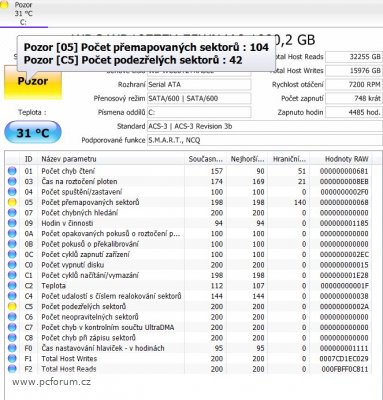Click the Přenosový režim field SATA/600
The image size is (383, 400).
(x=199, y=99)
